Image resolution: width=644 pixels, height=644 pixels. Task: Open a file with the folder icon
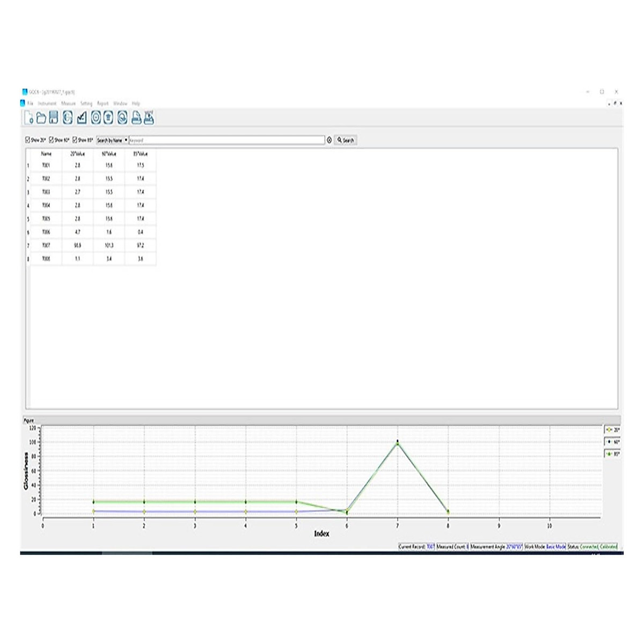point(41,118)
